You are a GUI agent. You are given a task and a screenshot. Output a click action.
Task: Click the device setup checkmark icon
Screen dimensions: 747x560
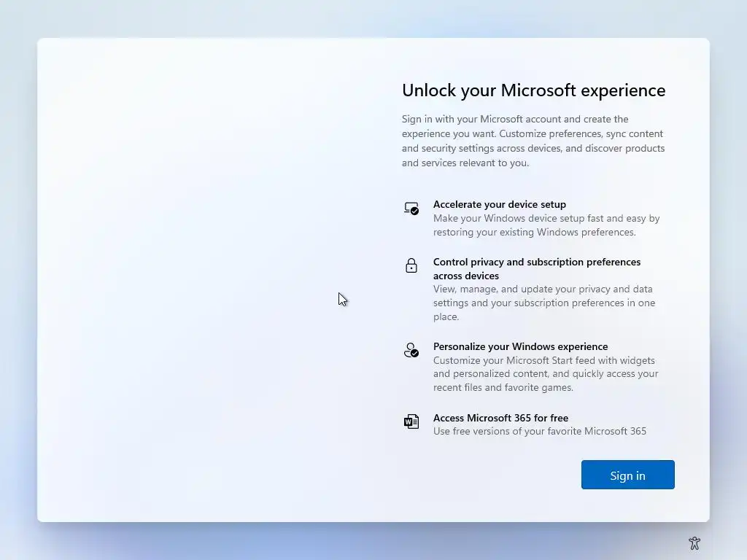(x=411, y=209)
